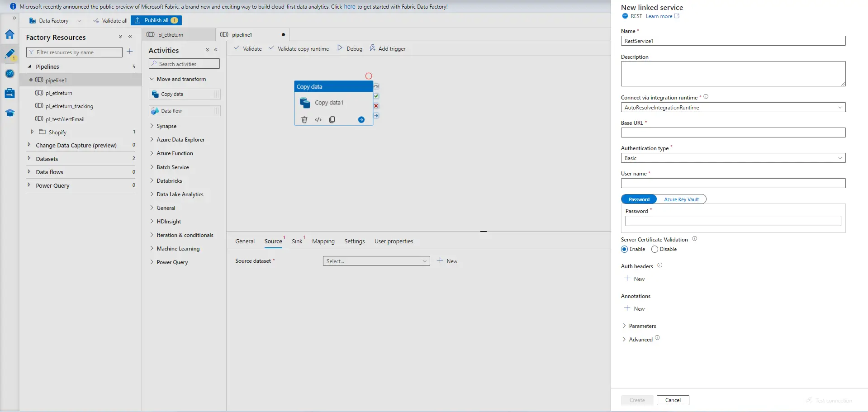Open the Learning center graduation cap icon

(x=9, y=113)
